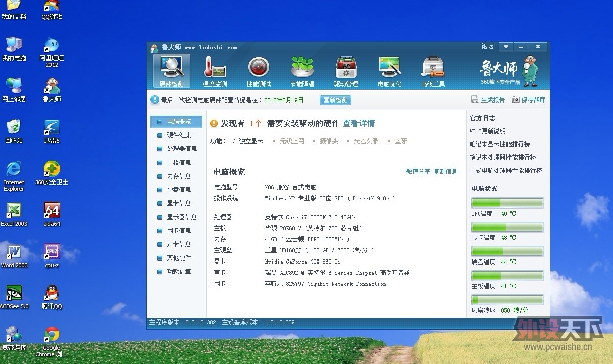
Task: Select 功耗估算 power estimate sidebar item
Action: 179,272
